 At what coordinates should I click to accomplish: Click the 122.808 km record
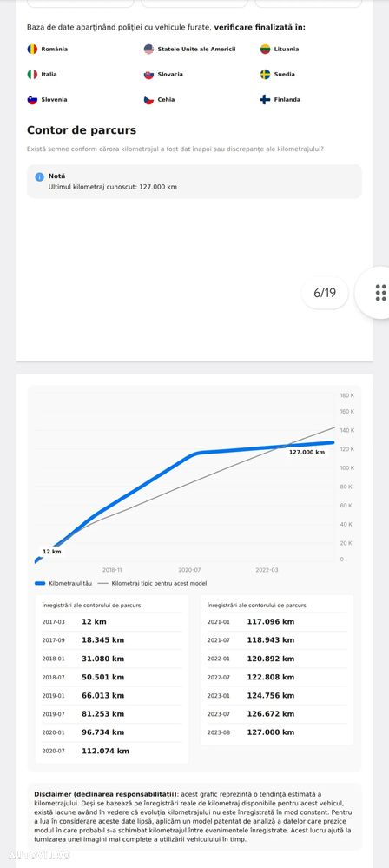click(x=277, y=677)
